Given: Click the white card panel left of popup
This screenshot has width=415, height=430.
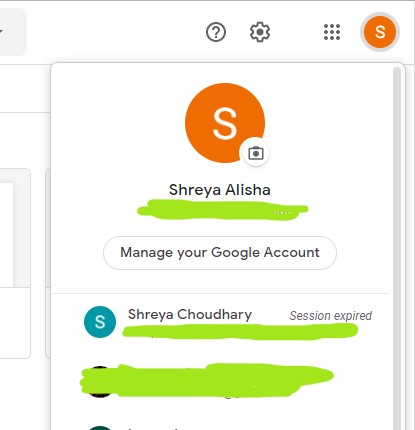Looking at the screenshot, I should point(15,263).
